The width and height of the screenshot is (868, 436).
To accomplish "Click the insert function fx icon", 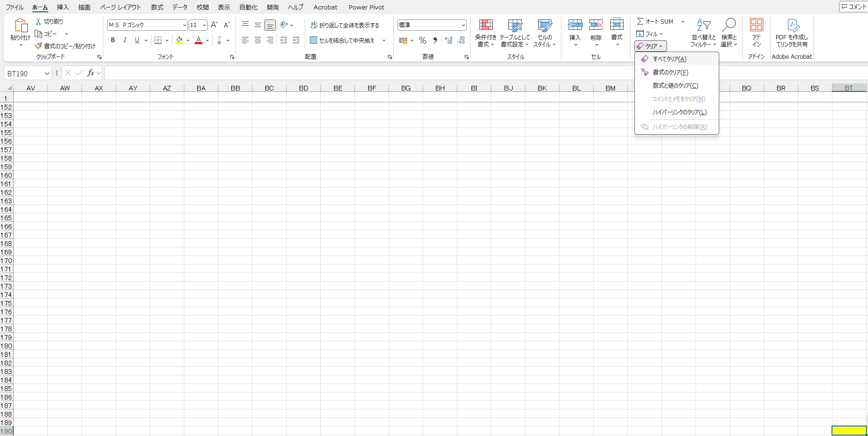I will pos(90,73).
